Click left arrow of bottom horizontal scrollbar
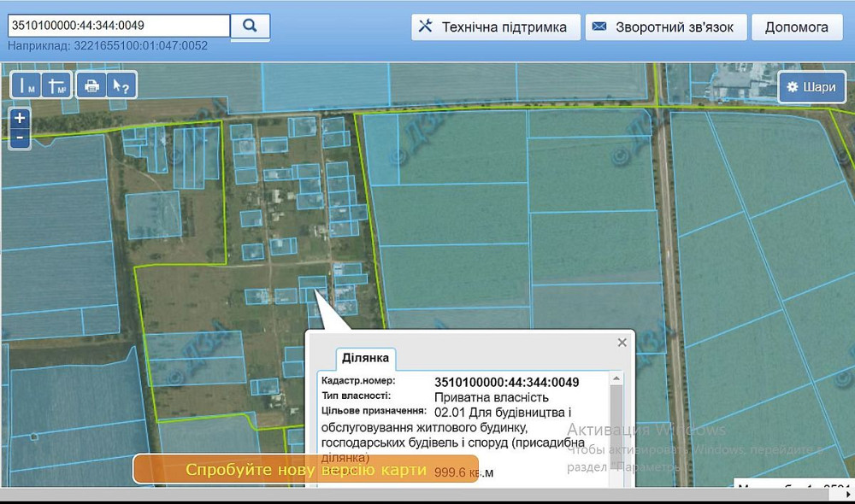855x504 pixels. [x=5, y=496]
